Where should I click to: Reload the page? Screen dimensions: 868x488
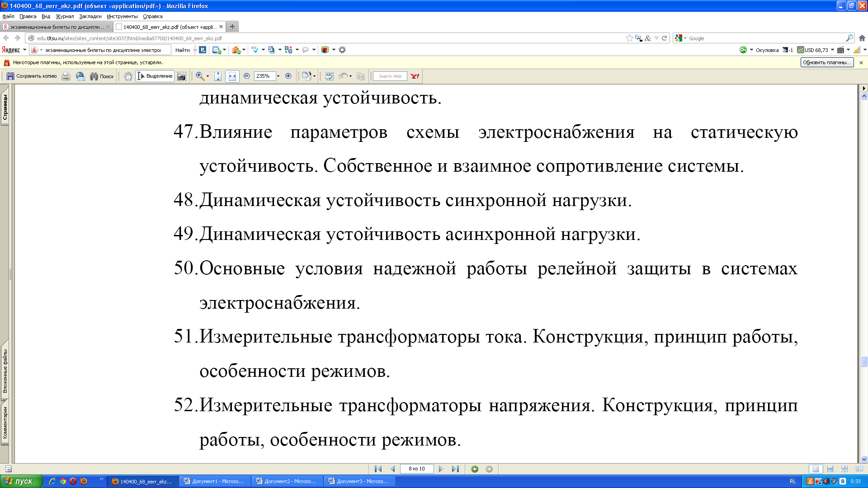665,38
